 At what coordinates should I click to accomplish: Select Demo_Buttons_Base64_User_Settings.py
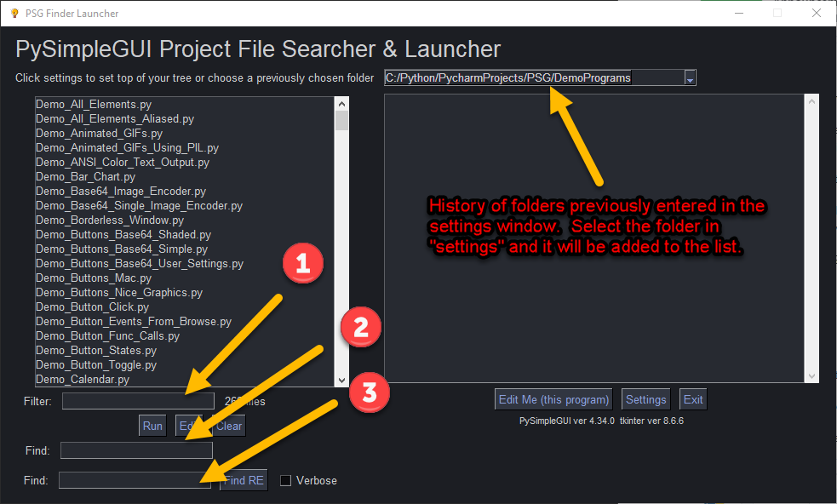pos(140,263)
